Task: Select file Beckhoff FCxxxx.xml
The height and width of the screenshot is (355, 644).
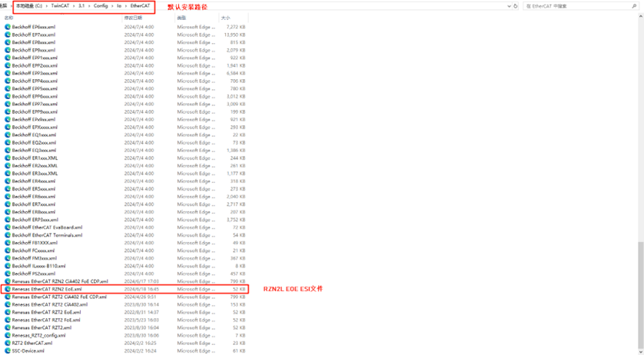Action: [33, 250]
